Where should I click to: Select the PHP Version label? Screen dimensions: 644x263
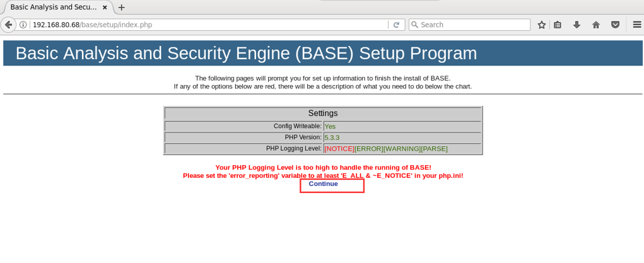coord(303,137)
